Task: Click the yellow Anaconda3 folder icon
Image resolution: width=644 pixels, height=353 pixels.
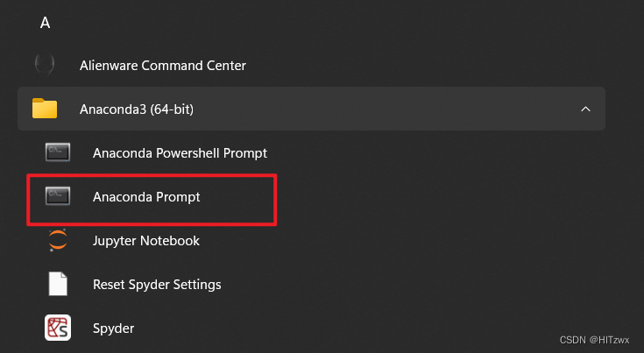Action: (45, 109)
